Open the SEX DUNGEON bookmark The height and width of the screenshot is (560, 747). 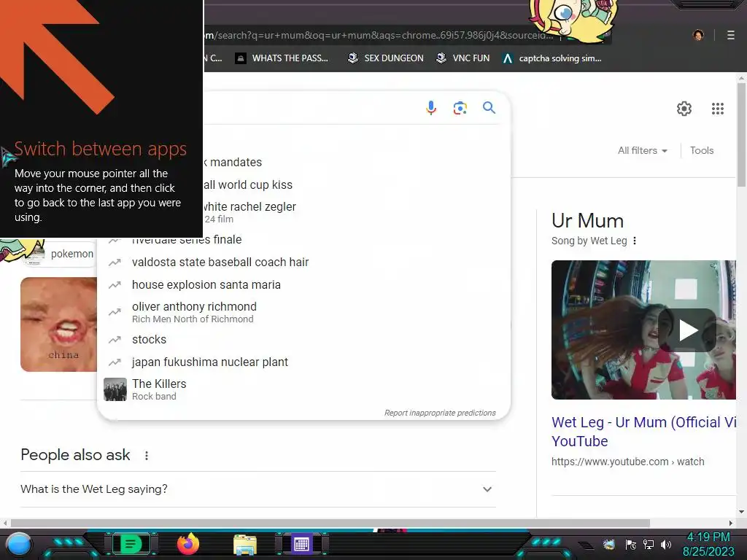click(386, 58)
